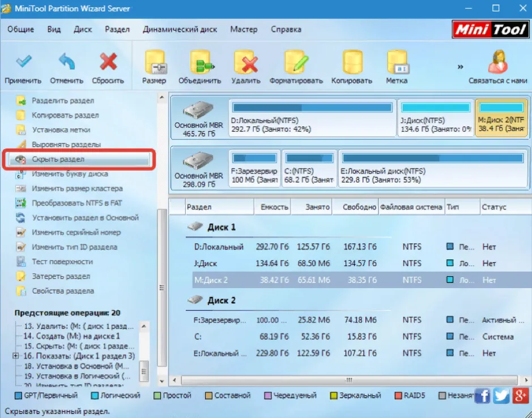Screen dimensions: 532x418
Task: Click Изменить букву диска action
Action: click(70, 174)
